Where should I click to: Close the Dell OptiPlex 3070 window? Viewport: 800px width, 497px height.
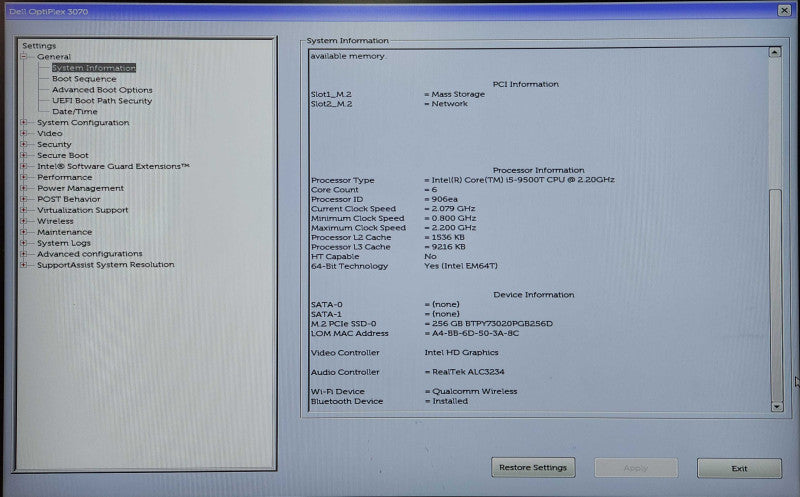[x=784, y=10]
